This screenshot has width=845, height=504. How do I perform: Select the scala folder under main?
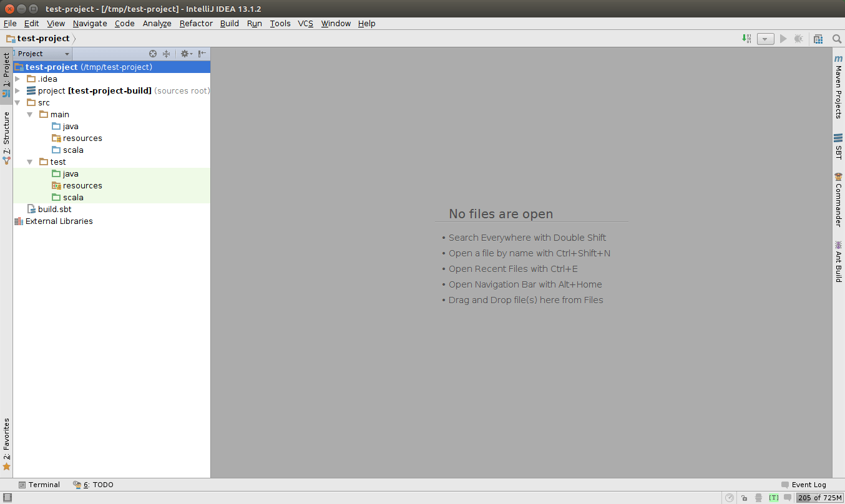coord(67,150)
